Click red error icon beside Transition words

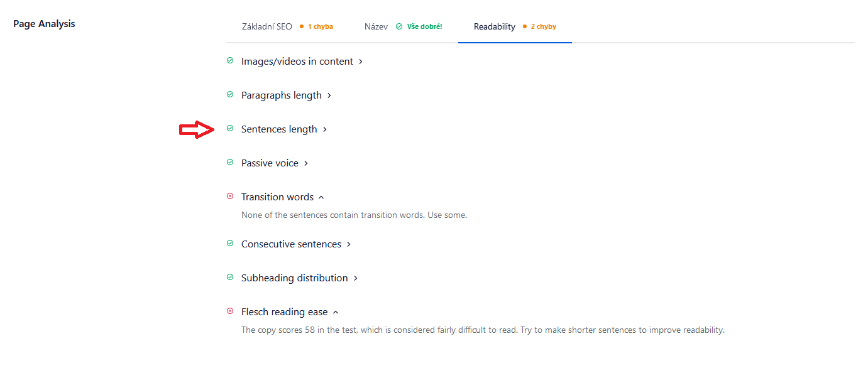(229, 197)
